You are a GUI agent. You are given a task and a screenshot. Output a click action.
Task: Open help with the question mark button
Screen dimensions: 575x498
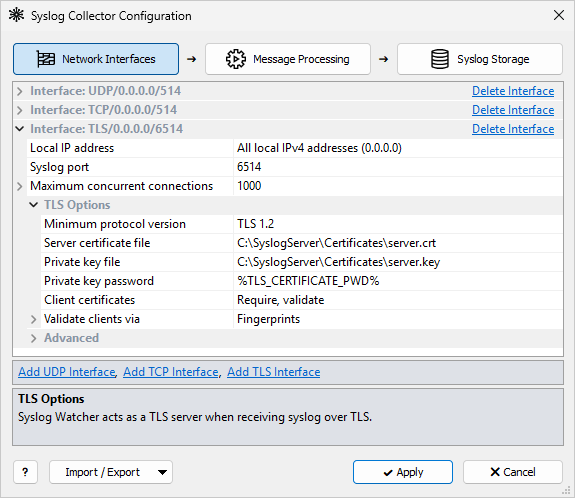[25, 472]
